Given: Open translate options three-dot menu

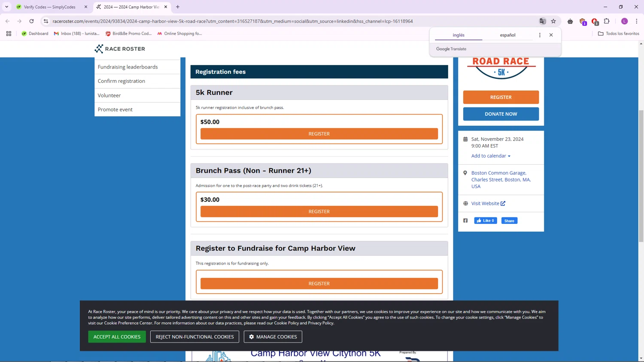Looking at the screenshot, I should (x=540, y=35).
